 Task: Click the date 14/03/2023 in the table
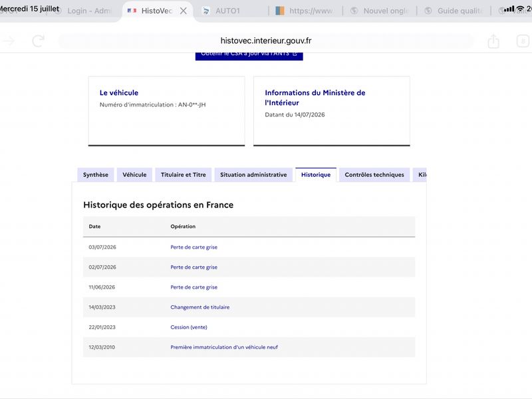pos(102,307)
